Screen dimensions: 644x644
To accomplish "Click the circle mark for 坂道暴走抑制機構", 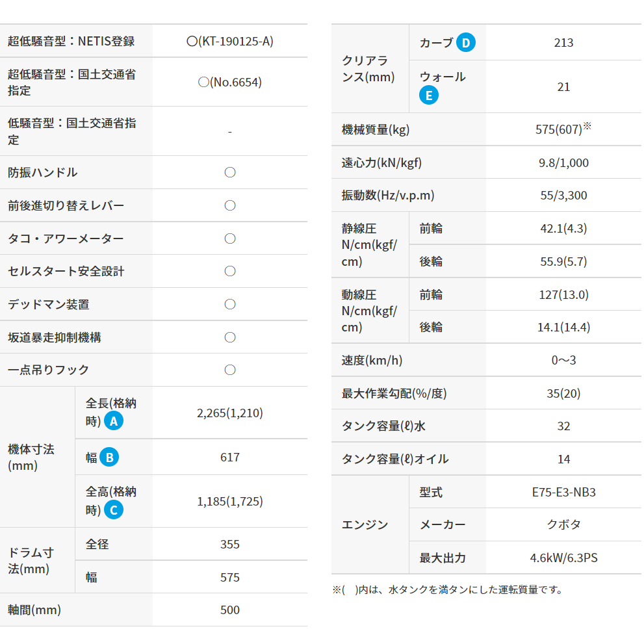I will click(x=229, y=337).
